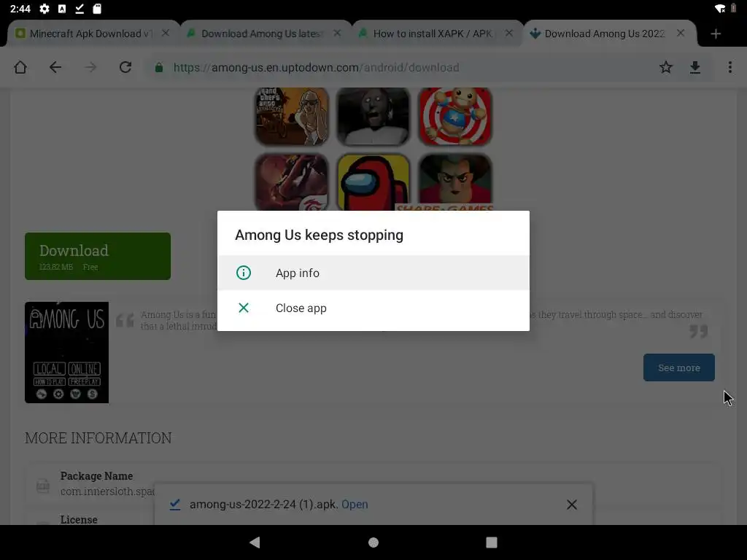Bookmark page with star icon
This screenshot has width=747, height=560.
[x=665, y=67]
